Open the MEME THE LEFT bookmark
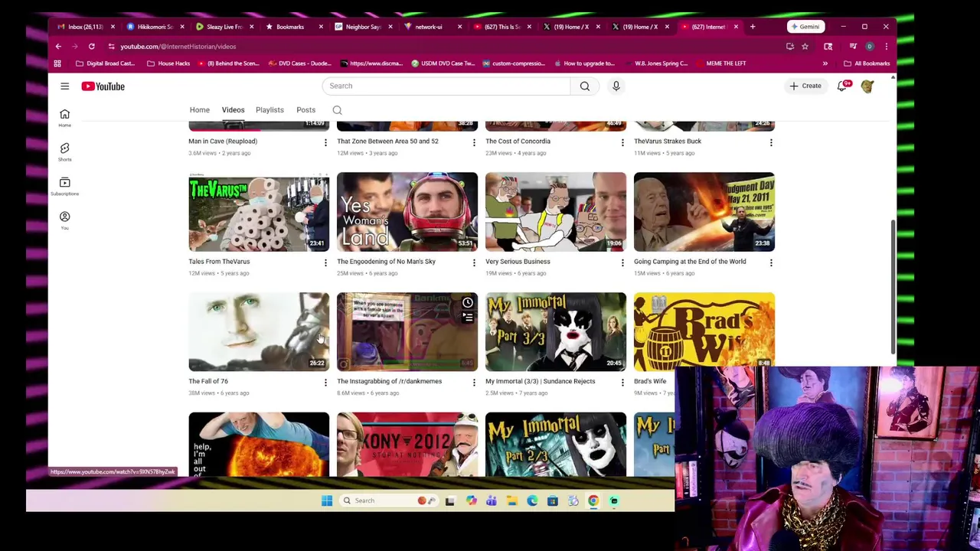This screenshot has height=551, width=980. click(x=720, y=64)
